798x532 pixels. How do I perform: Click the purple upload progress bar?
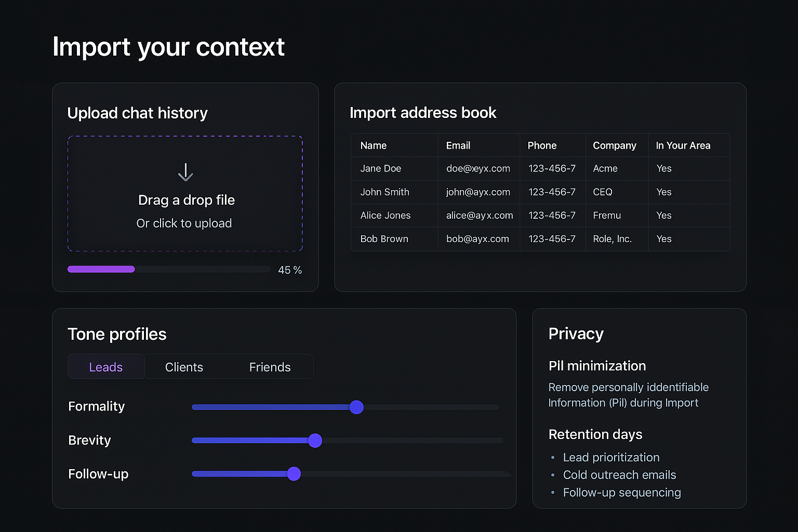[x=101, y=269]
